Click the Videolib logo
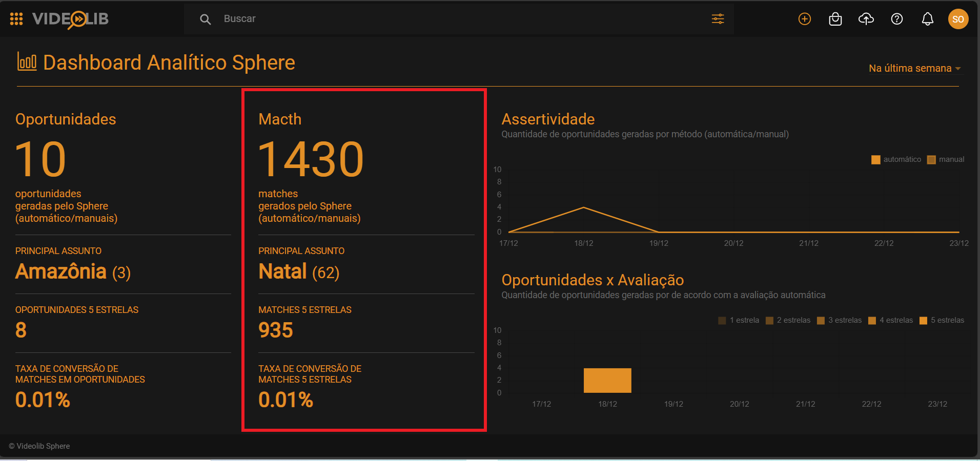This screenshot has width=980, height=461. coord(70,19)
